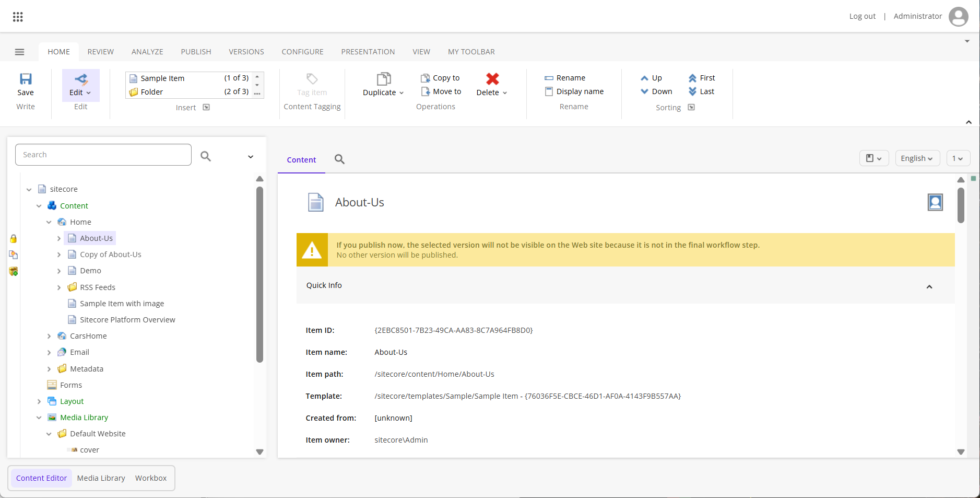Open the search options dropdown chevron
980x498 pixels.
(x=251, y=157)
